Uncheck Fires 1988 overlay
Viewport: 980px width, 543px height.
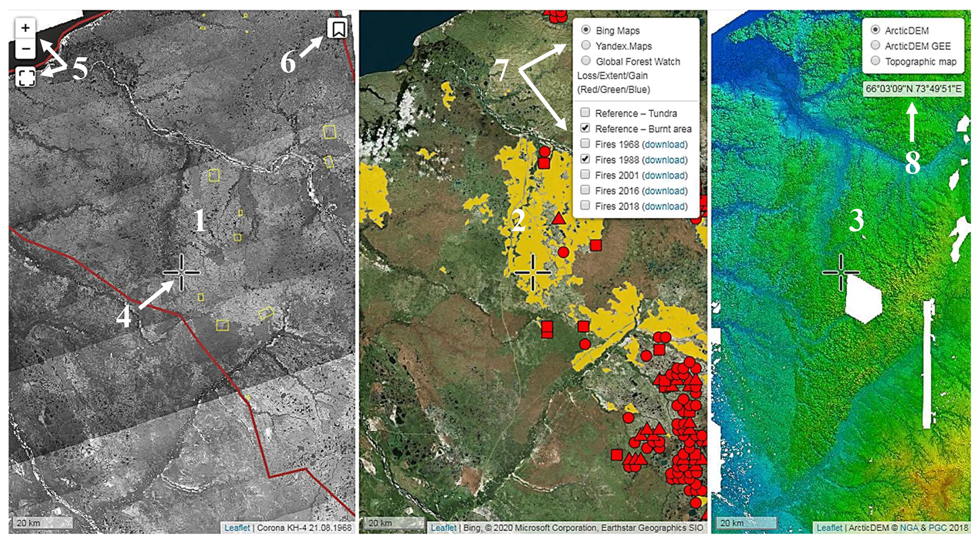[x=585, y=159]
